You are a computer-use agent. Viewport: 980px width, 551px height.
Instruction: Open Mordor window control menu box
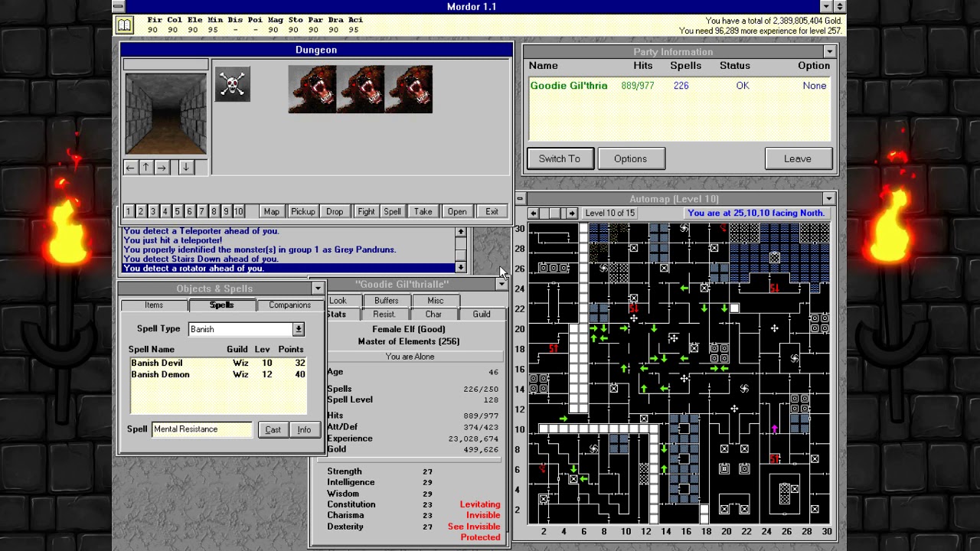(x=118, y=6)
